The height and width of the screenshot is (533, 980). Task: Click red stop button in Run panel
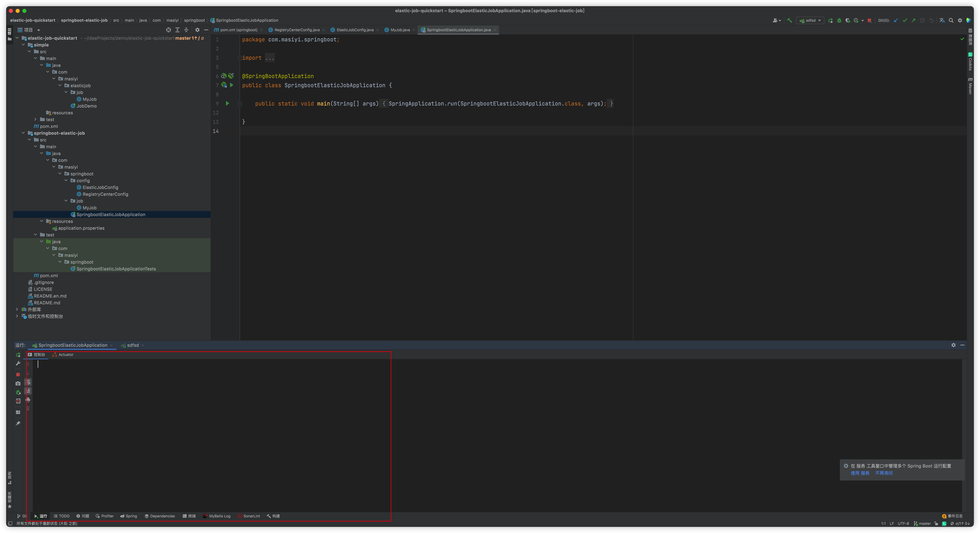18,374
